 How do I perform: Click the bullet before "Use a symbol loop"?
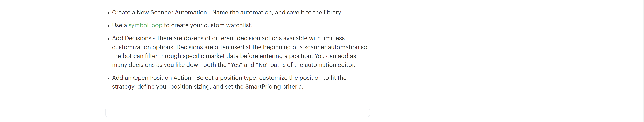click(108, 26)
